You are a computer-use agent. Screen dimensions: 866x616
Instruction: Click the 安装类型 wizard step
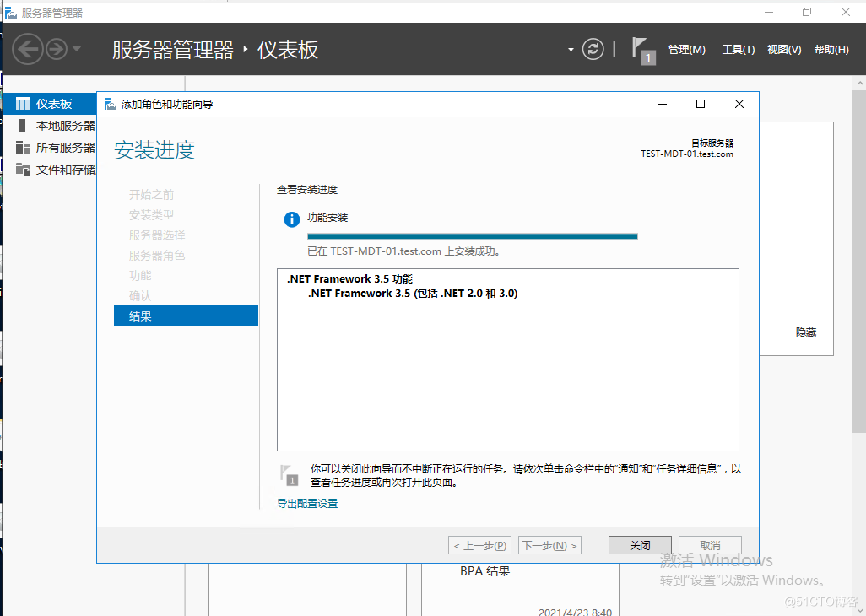pos(151,214)
